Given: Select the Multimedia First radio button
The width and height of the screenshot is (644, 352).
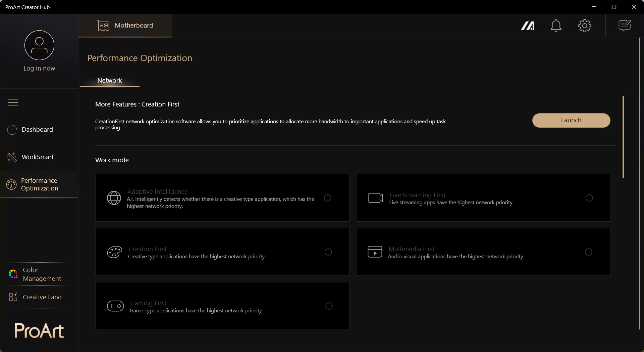Looking at the screenshot, I should point(589,252).
